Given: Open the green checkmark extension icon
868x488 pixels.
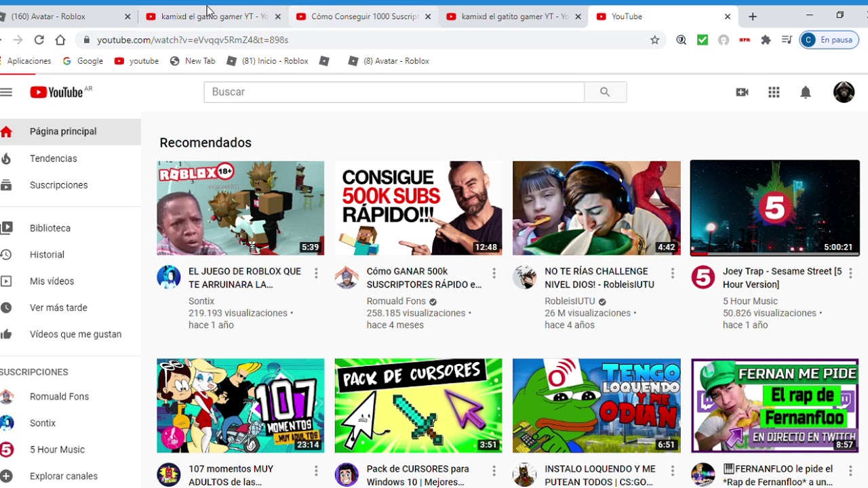Looking at the screenshot, I should tap(703, 40).
